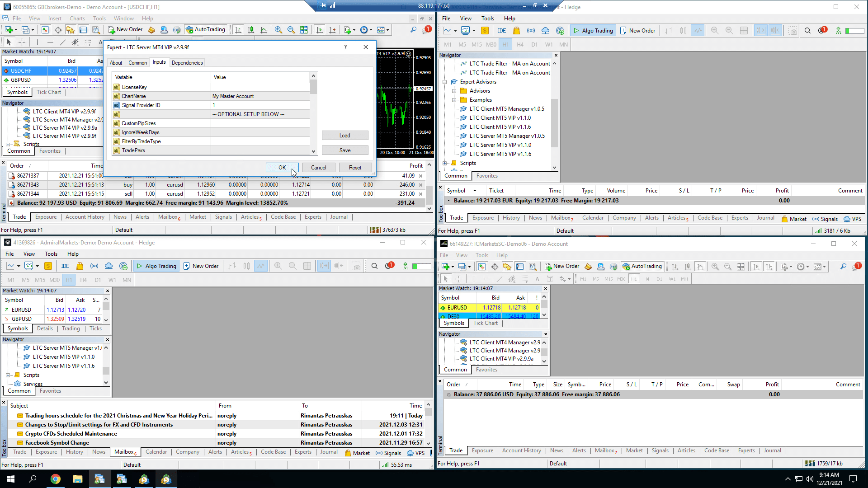Select the ChartName value My Master Account
This screenshot has width=868, height=488.
pyautogui.click(x=260, y=96)
